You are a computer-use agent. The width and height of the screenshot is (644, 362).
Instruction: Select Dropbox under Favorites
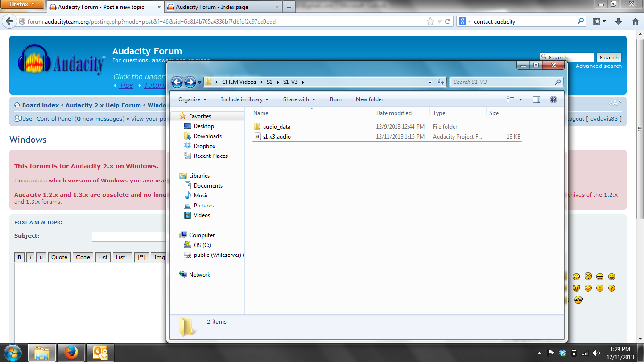[204, 146]
